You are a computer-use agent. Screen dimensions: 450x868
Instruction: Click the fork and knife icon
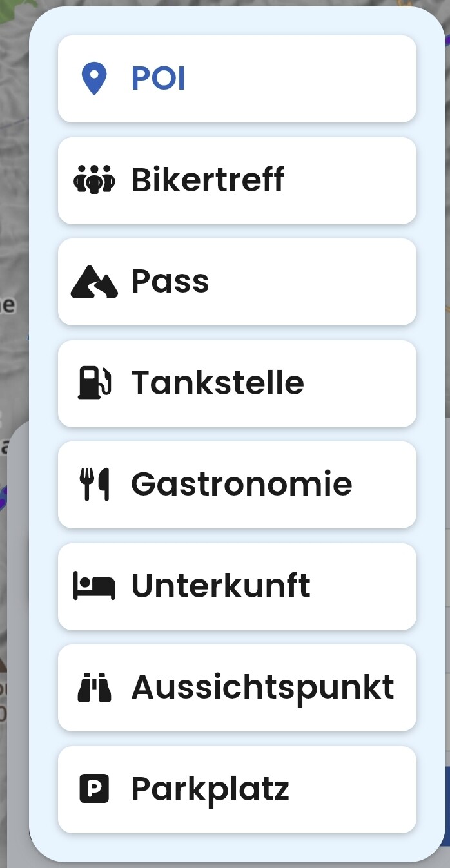tap(94, 485)
